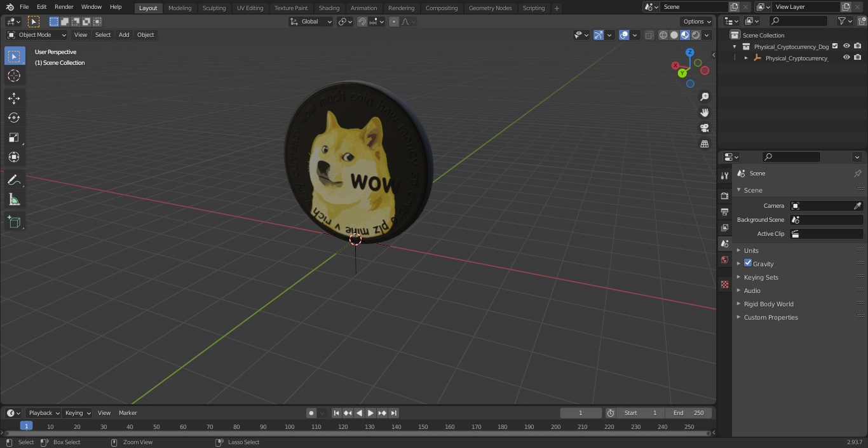Open the Texture properties tab
The height and width of the screenshot is (448, 868).
[724, 284]
